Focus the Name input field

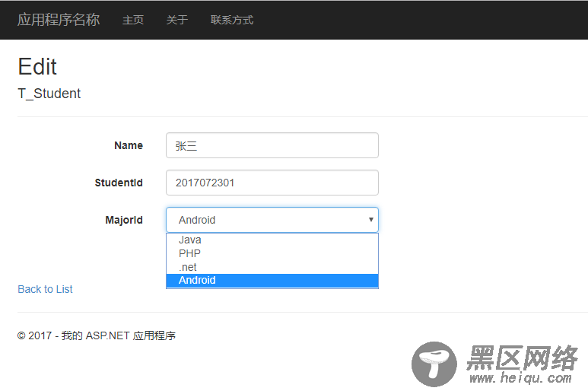click(272, 145)
